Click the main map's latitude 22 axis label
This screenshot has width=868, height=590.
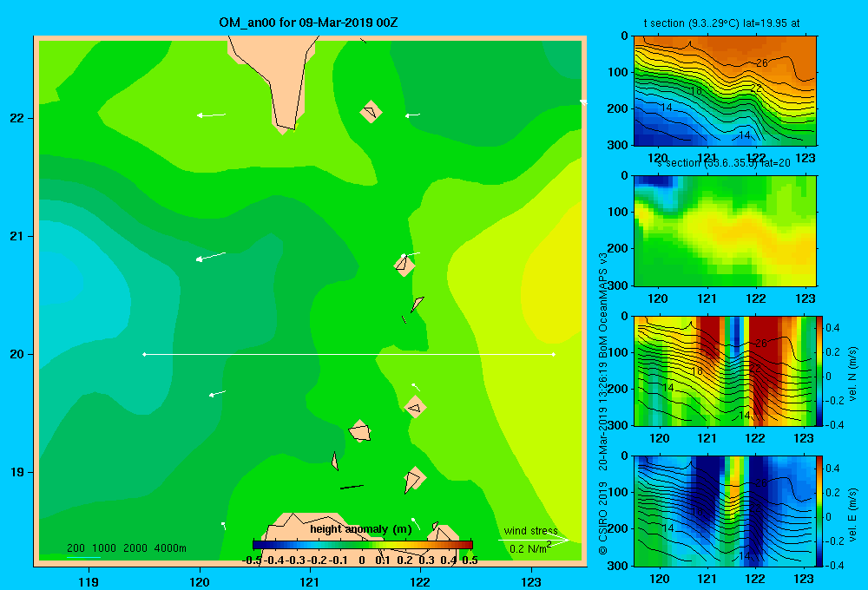click(x=17, y=118)
